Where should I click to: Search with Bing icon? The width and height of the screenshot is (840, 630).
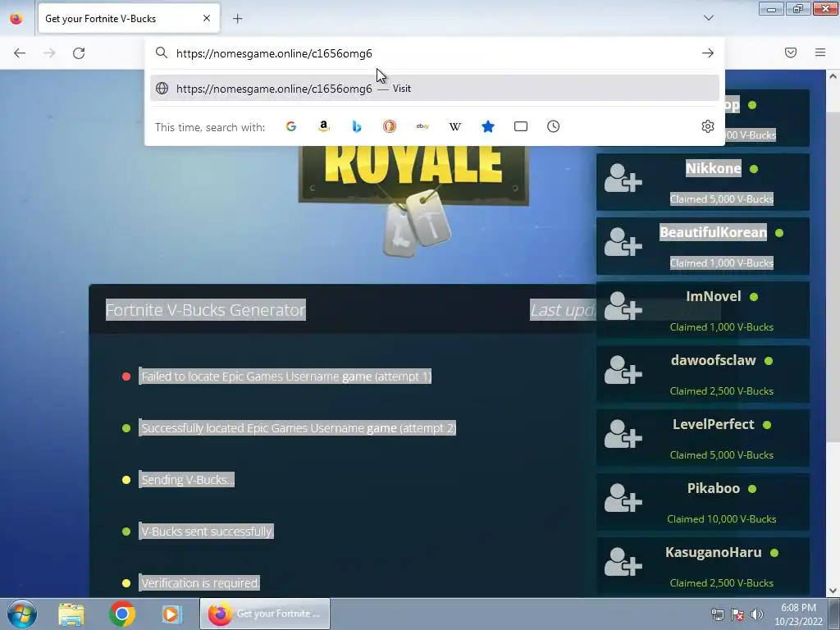[357, 126]
